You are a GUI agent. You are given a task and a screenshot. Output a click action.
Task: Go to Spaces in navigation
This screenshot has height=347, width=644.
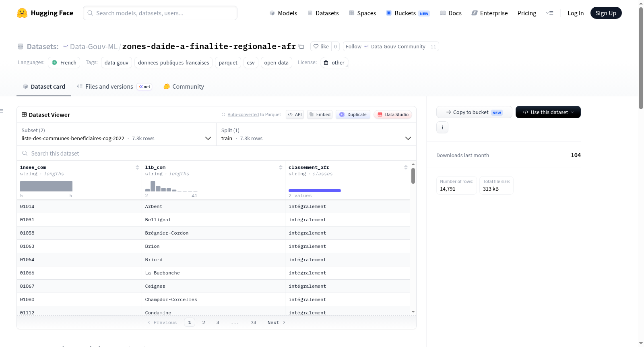pyautogui.click(x=362, y=13)
